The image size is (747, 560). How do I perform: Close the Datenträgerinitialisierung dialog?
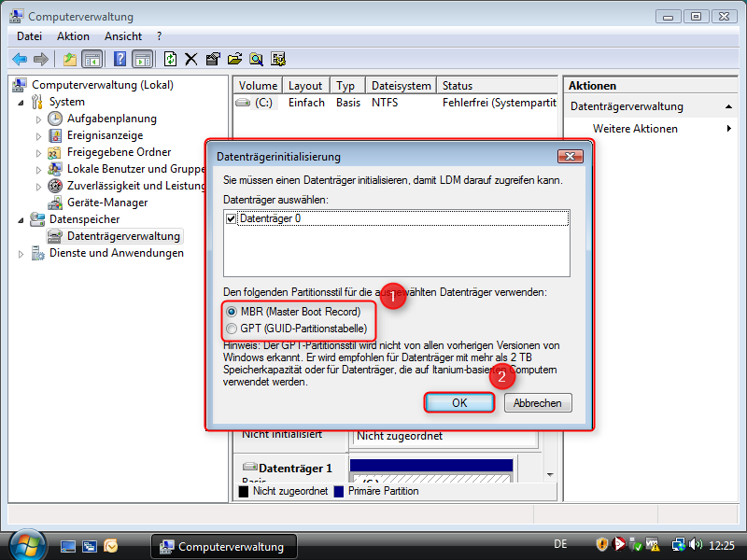tap(570, 156)
